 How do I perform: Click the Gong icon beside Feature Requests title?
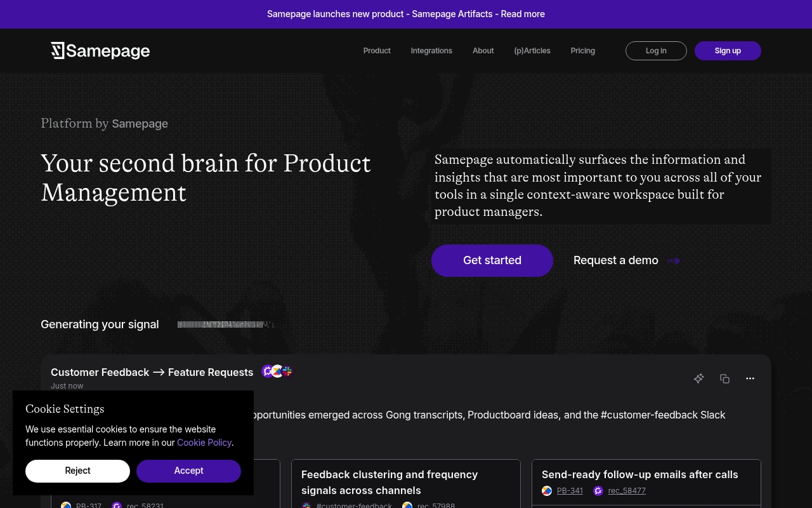click(267, 371)
